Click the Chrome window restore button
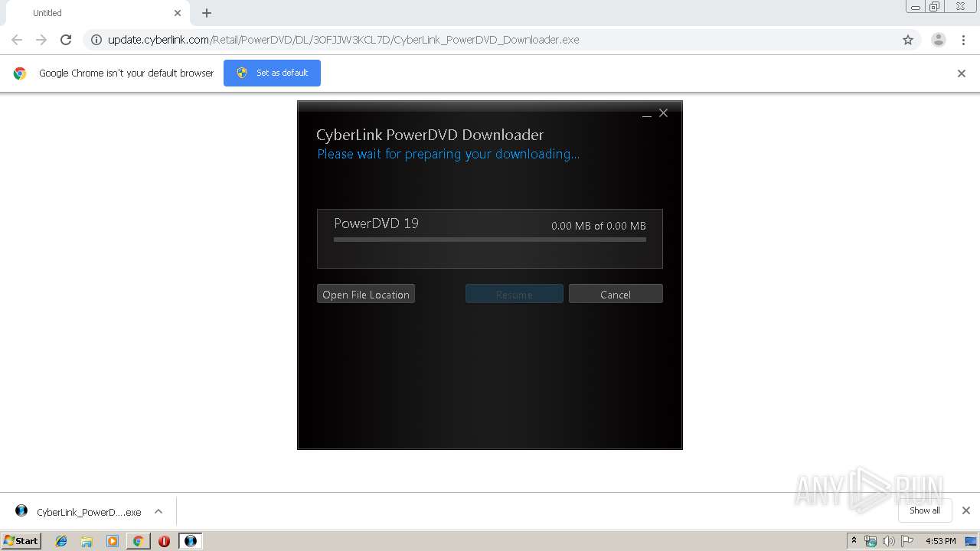 click(x=935, y=7)
